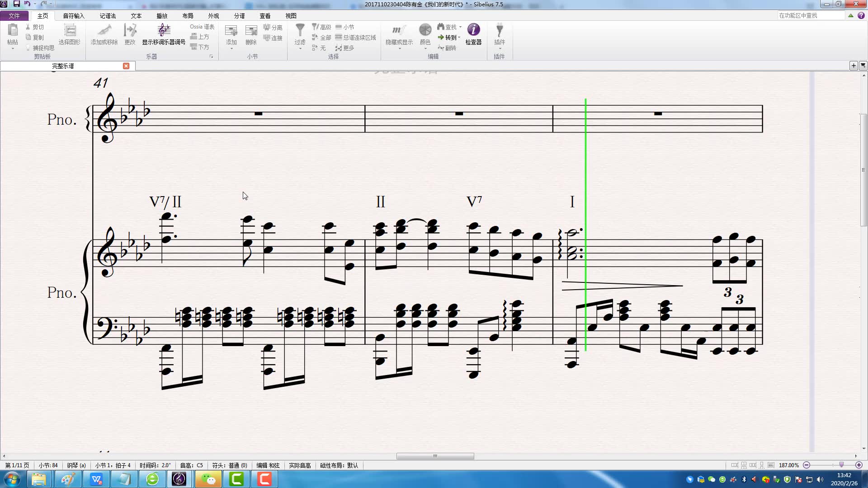868x488 pixels.
Task: Switch to Review (查看) tab
Action: coord(265,16)
